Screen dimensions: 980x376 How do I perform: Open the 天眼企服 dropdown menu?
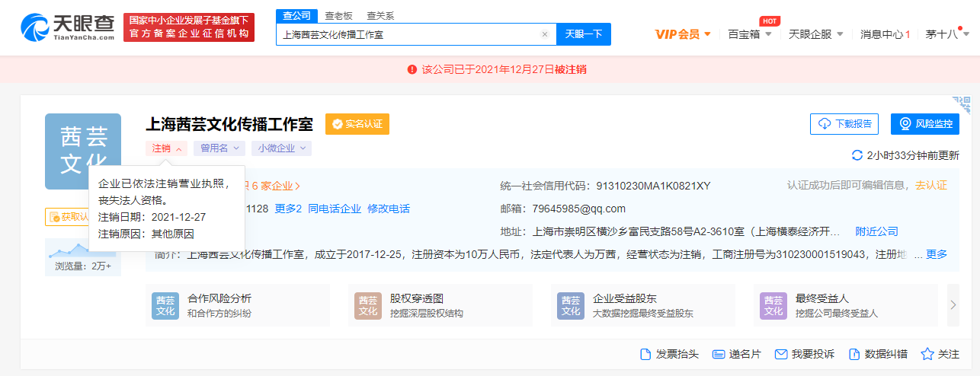tap(815, 34)
